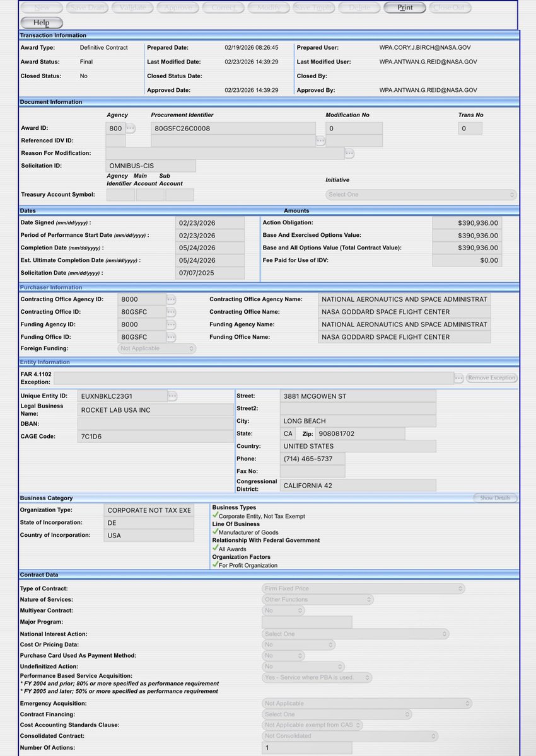
Task: Click the Number Of Actions field
Action: (x=307, y=748)
